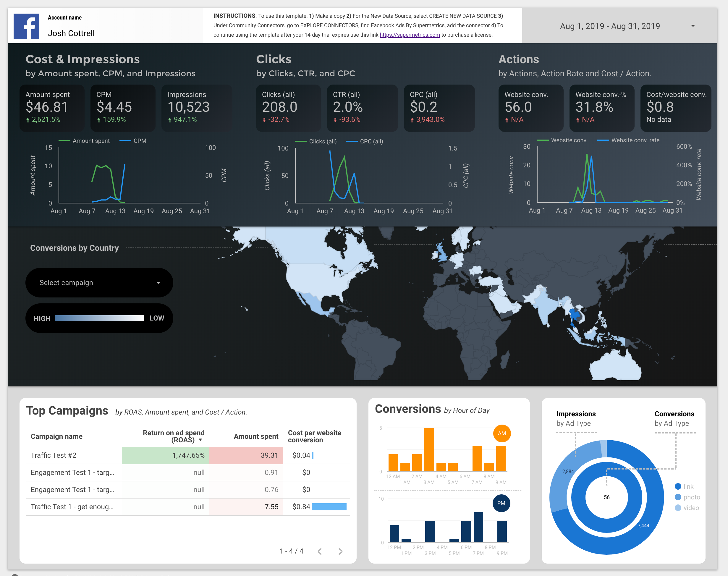The width and height of the screenshot is (728, 576).
Task: Click the Amount spent green legend marker
Action: click(64, 141)
